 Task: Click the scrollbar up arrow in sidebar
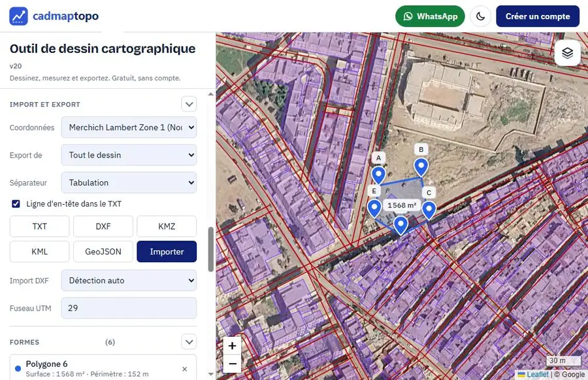pyautogui.click(x=211, y=94)
